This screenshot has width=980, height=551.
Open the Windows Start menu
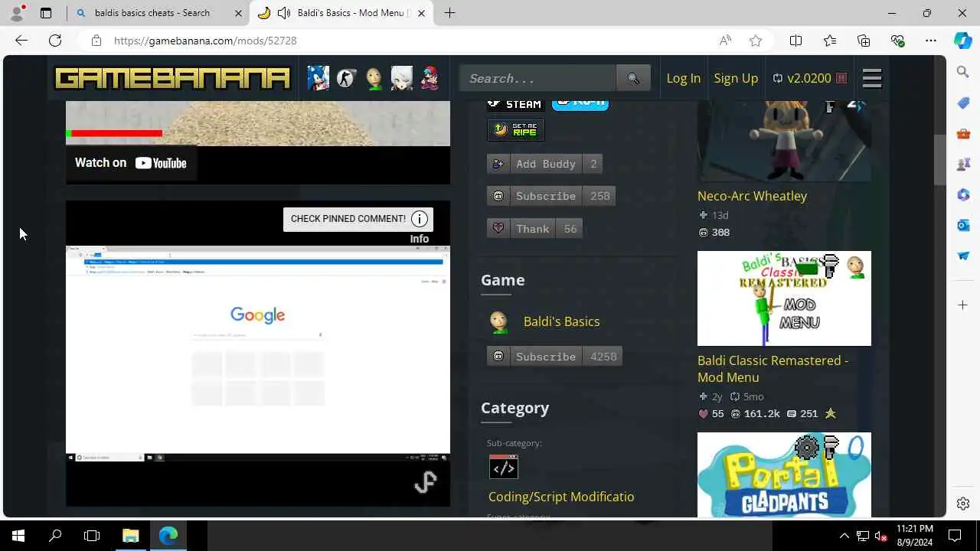(x=18, y=536)
